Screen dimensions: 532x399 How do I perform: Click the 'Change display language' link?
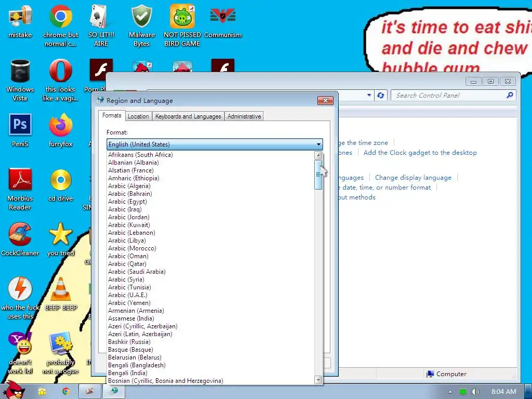coord(413,178)
